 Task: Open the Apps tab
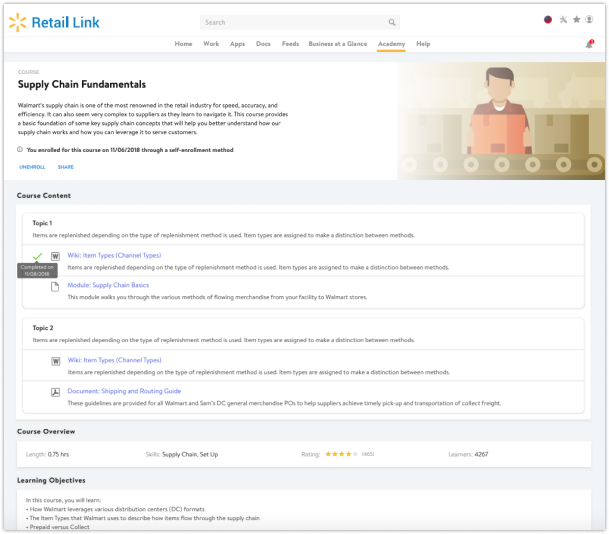coord(237,44)
